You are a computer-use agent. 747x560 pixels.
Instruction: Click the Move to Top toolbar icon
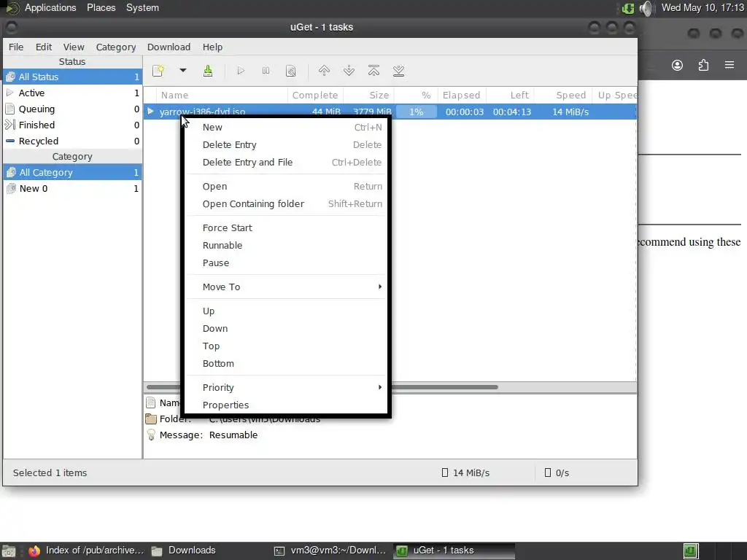(373, 71)
